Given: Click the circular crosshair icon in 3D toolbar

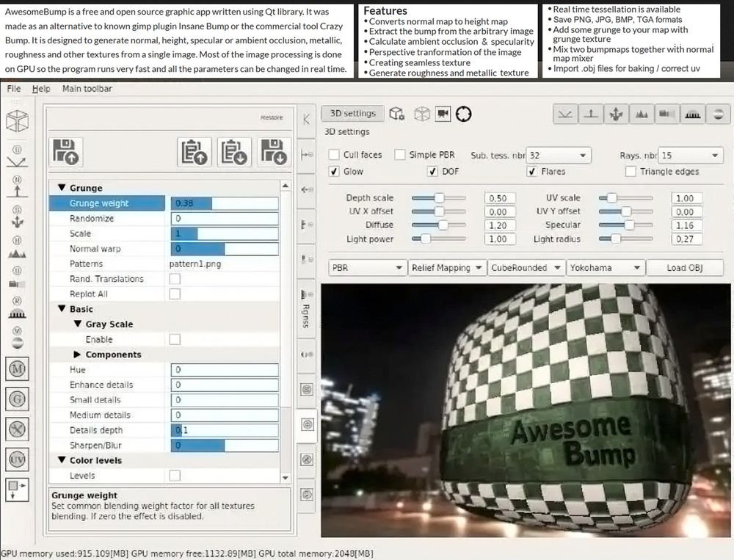Looking at the screenshot, I should [x=463, y=114].
